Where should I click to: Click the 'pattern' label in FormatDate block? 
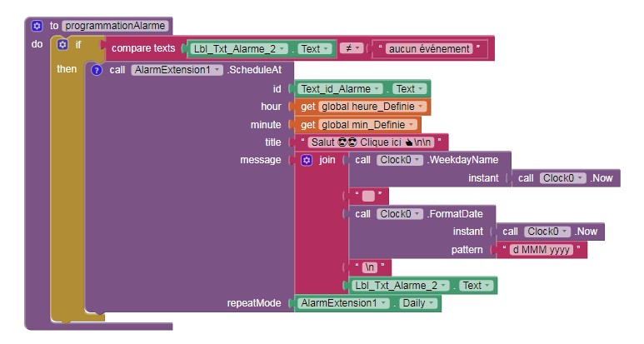pyautogui.click(x=467, y=250)
